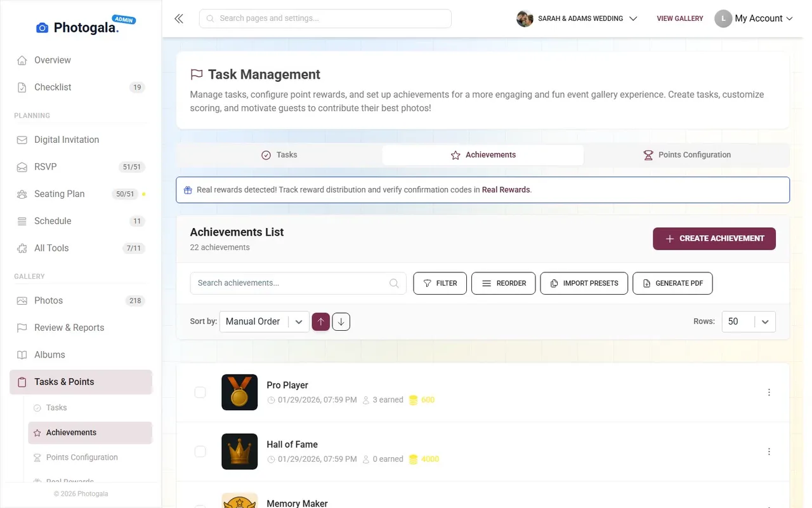Image resolution: width=812 pixels, height=508 pixels.
Task: Click the Reorder button
Action: click(x=504, y=283)
